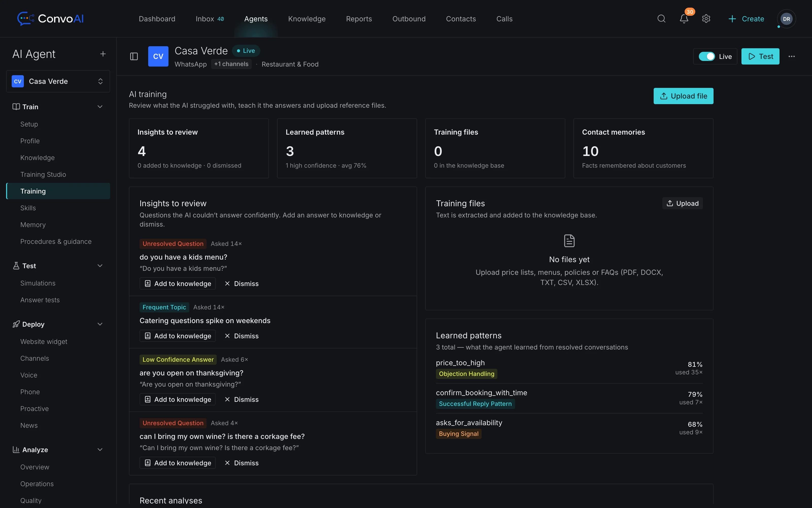
Task: Expand the +1 channels badge
Action: (x=231, y=64)
